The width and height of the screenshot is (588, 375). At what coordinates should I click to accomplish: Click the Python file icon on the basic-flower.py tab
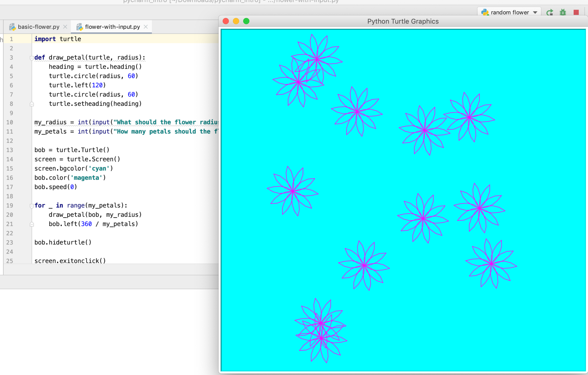pyautogui.click(x=12, y=27)
